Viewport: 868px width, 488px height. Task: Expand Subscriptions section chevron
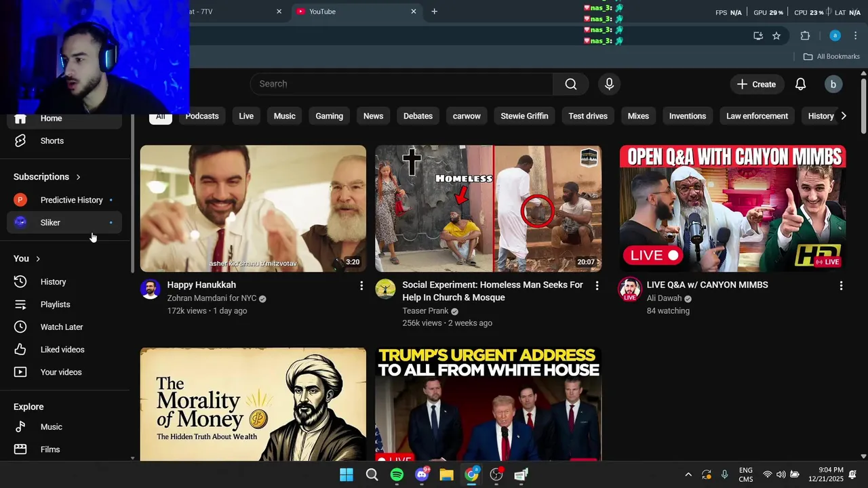78,177
